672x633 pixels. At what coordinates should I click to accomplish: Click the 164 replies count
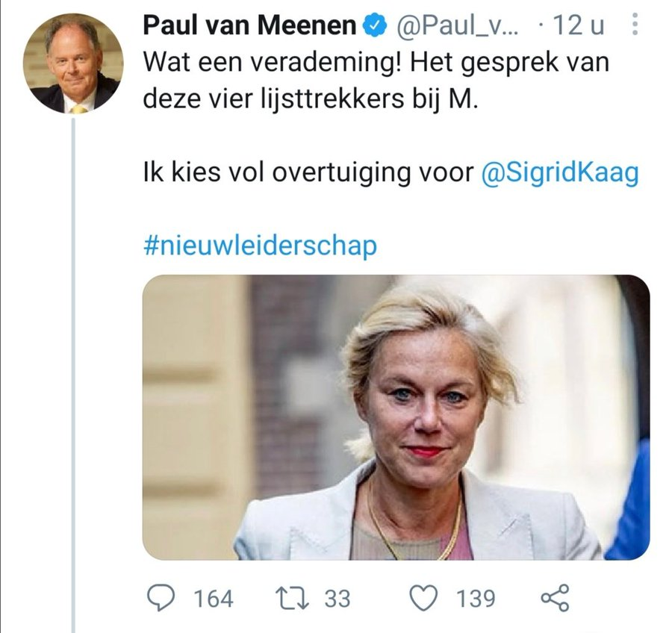click(214, 598)
